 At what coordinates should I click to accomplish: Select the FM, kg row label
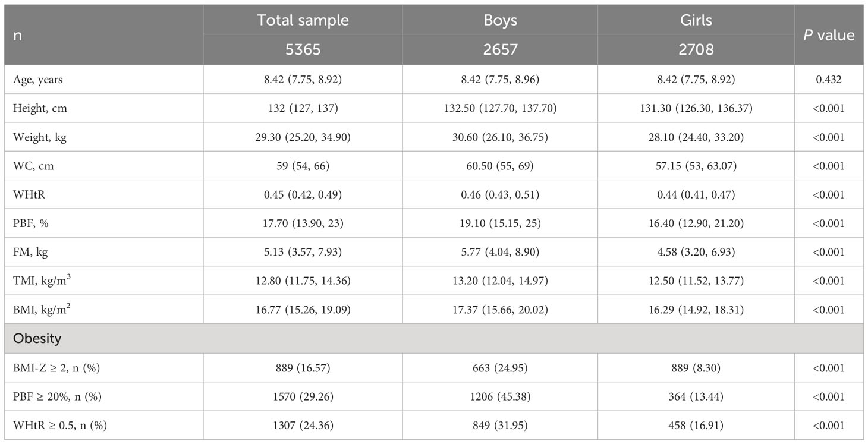pos(30,252)
